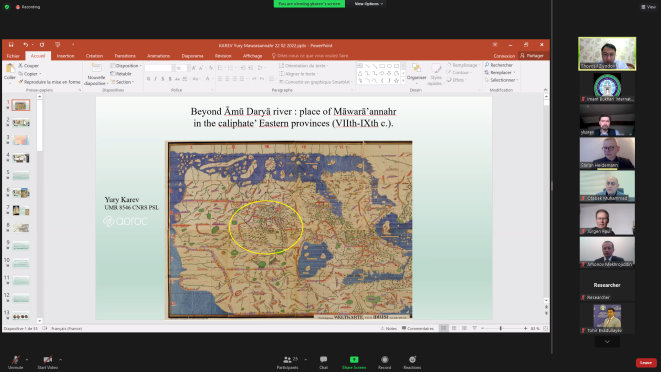This screenshot has width=661, height=372.
Task: Toggle Bold (G) formatting button
Action: (x=148, y=79)
